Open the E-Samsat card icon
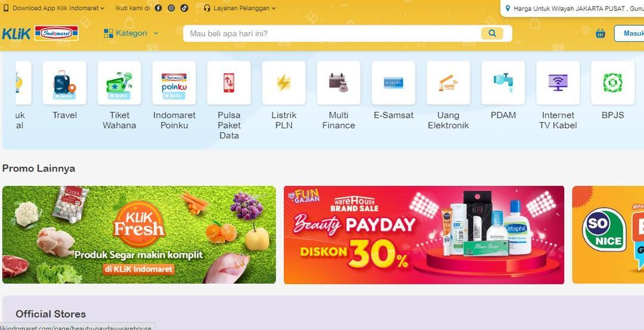644x330 pixels. (394, 83)
